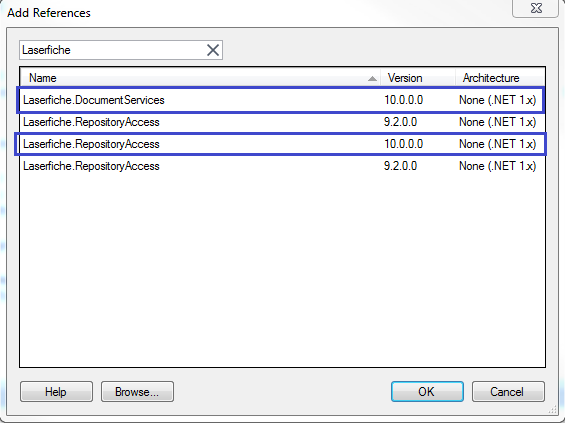Click the empty area of the references list
The image size is (565, 423).
point(282,270)
